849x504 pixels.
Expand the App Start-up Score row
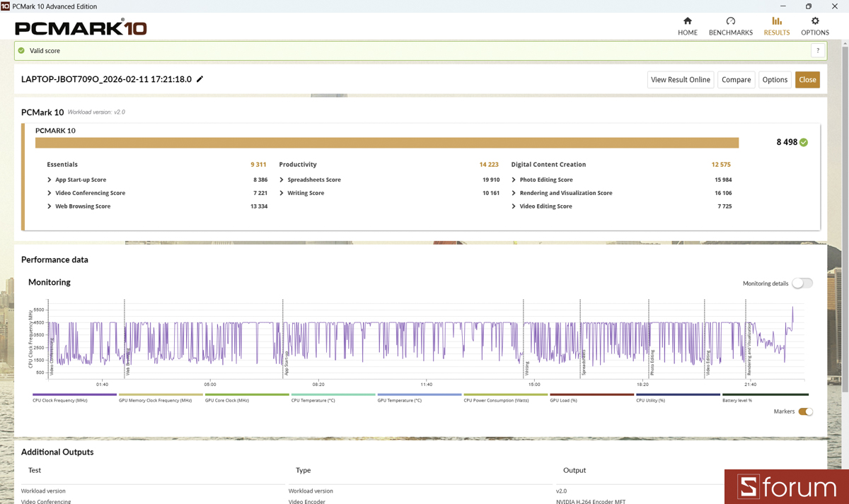coord(50,180)
